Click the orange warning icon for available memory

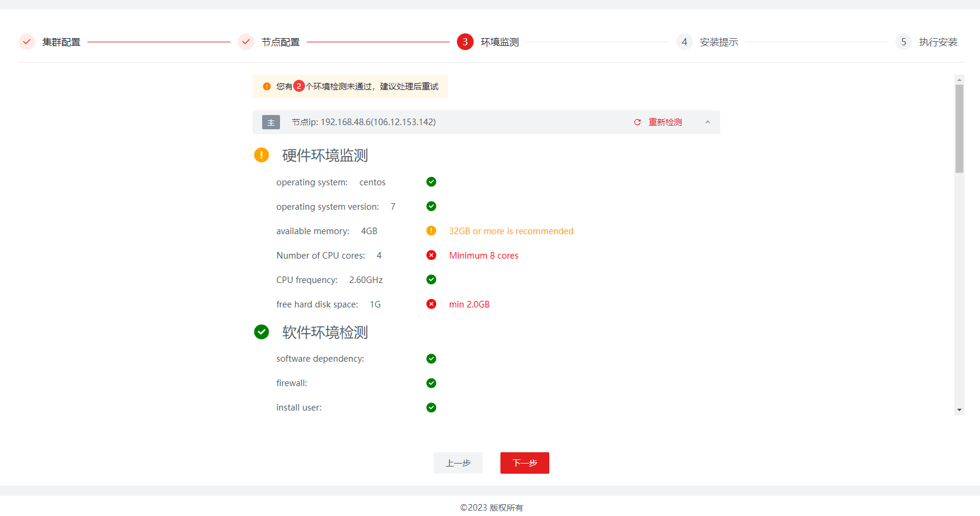coord(431,231)
